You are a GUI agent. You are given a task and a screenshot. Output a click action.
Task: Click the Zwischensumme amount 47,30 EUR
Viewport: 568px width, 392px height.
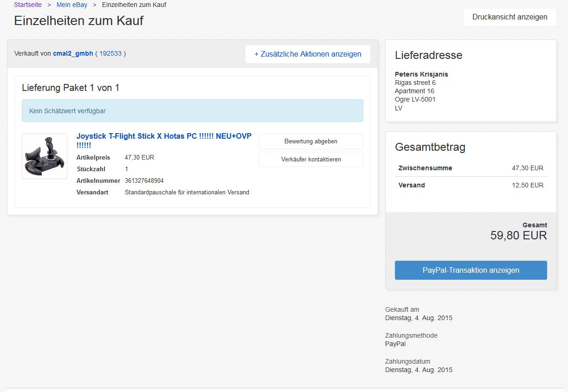(528, 168)
